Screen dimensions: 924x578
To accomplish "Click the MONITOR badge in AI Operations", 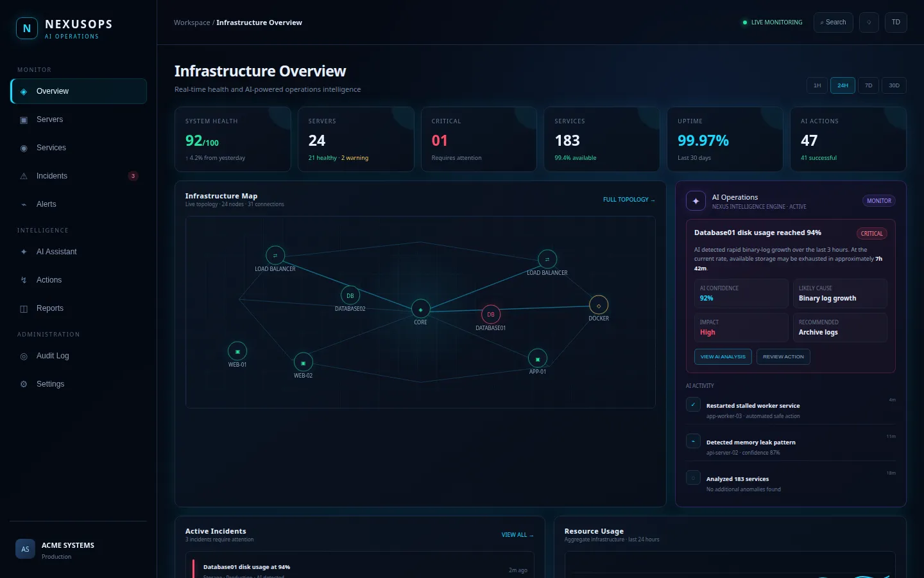I will click(879, 201).
